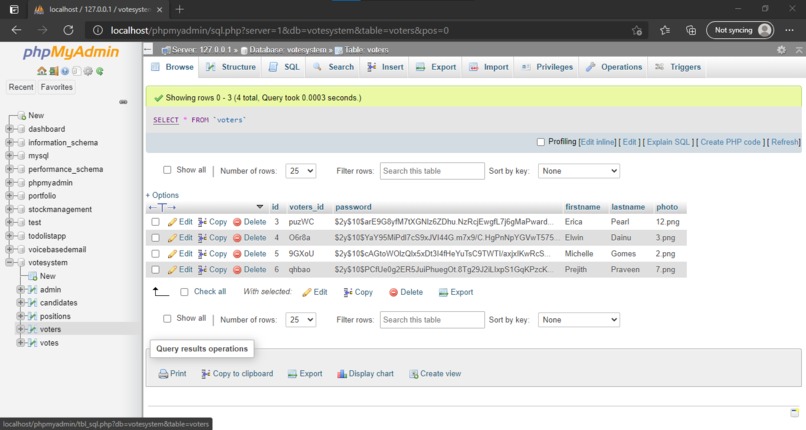Sort by the voters_id column header

click(306, 207)
